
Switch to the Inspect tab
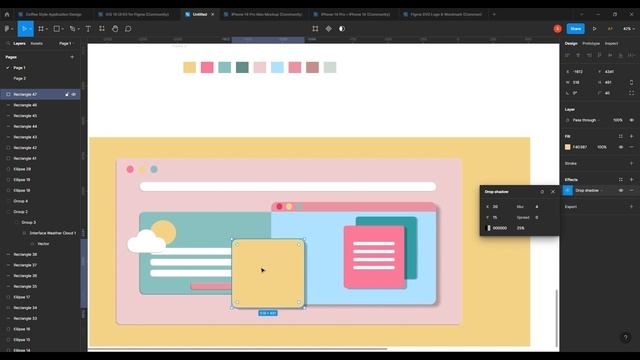(611, 43)
